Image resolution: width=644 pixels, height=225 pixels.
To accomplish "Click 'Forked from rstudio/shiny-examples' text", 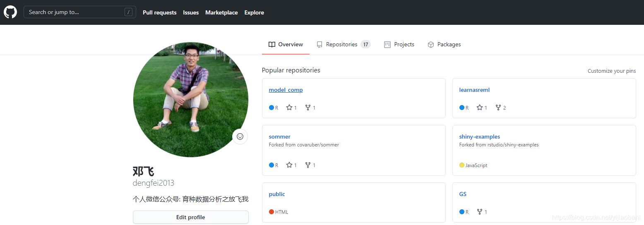I will coord(499,145).
